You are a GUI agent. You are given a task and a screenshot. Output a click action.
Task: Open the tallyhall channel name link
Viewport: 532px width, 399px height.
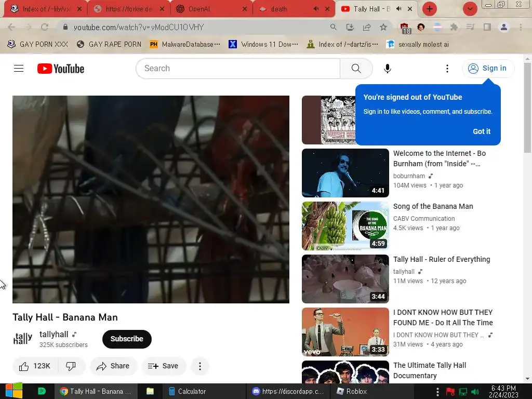[54, 335]
